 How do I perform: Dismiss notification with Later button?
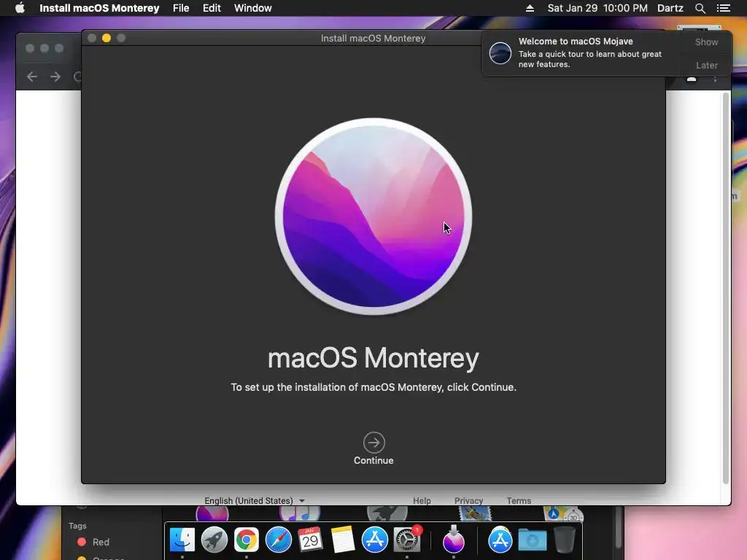point(706,65)
